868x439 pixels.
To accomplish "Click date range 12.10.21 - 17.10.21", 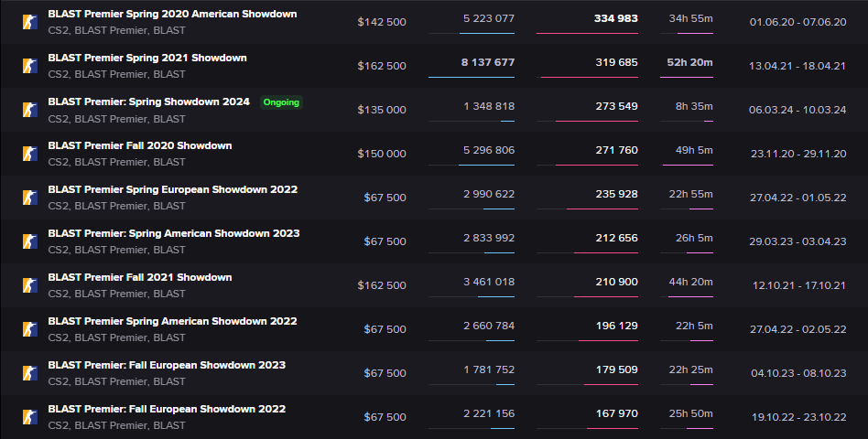I will 798,285.
